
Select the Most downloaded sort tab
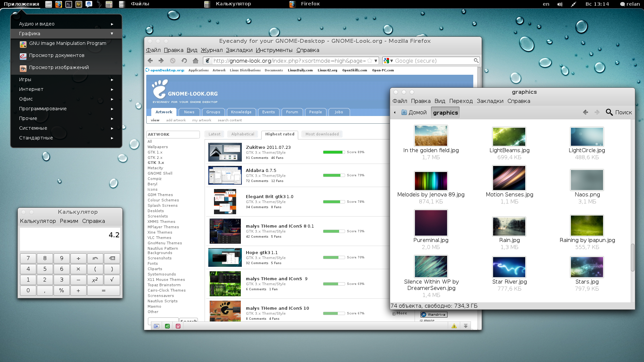pyautogui.click(x=322, y=134)
